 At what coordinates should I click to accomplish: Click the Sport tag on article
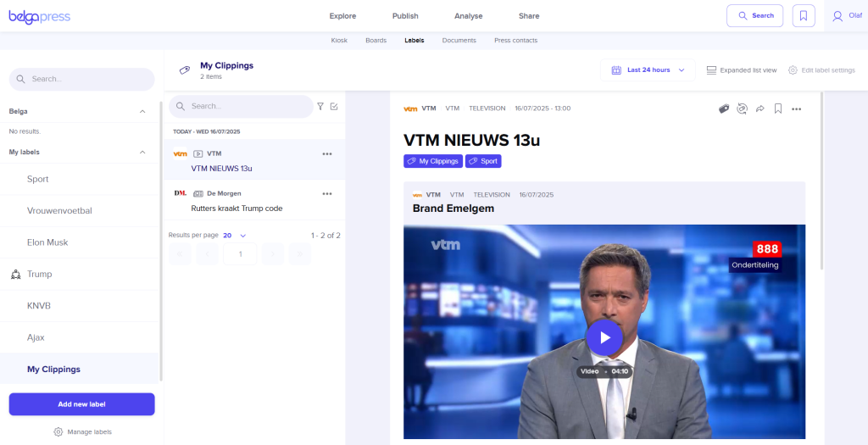(483, 161)
